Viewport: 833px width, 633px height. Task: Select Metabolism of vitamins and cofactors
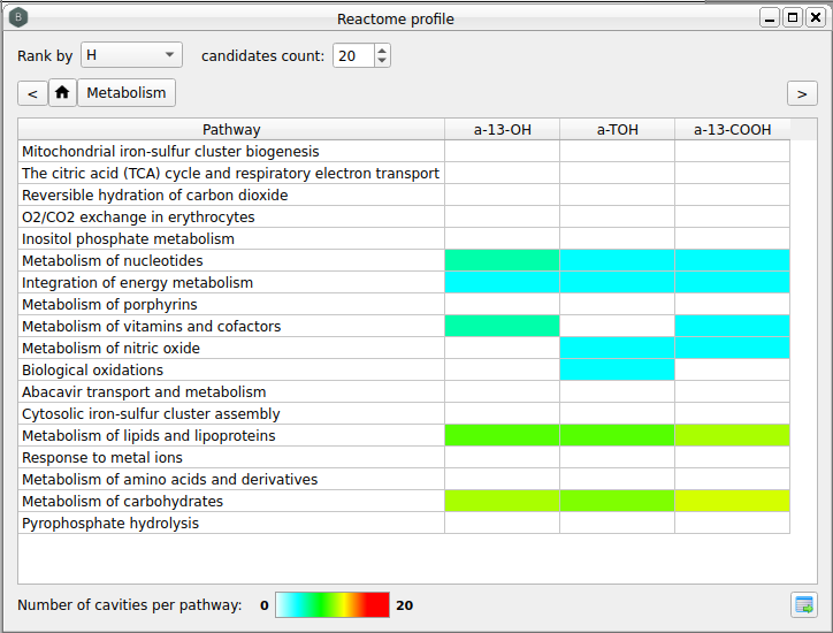coord(231,326)
